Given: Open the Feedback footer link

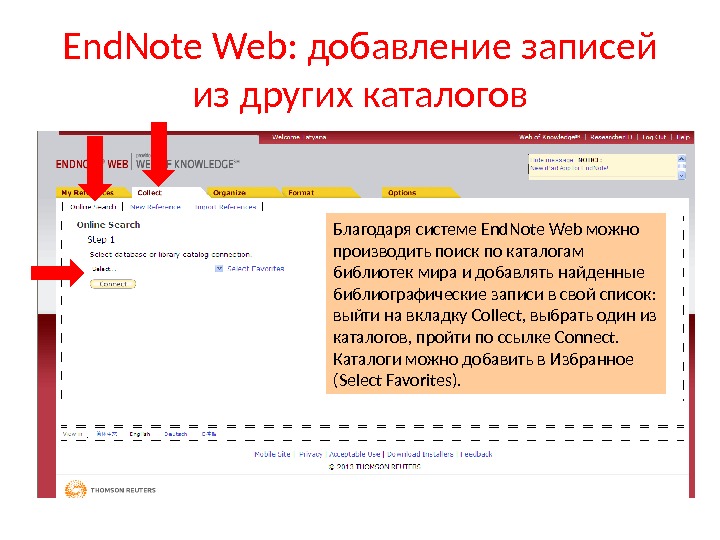Looking at the screenshot, I should click(476, 454).
